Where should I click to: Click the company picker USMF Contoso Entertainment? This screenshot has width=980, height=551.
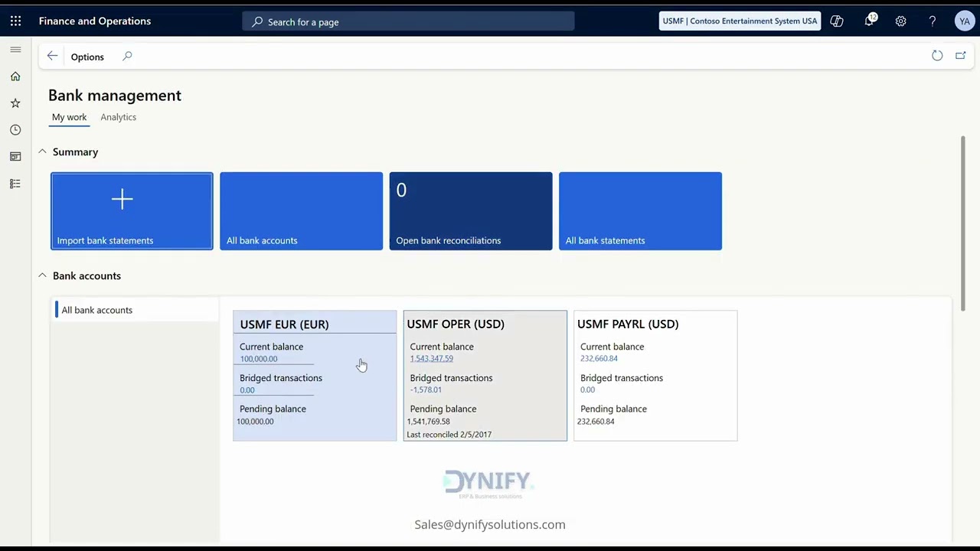pos(740,21)
